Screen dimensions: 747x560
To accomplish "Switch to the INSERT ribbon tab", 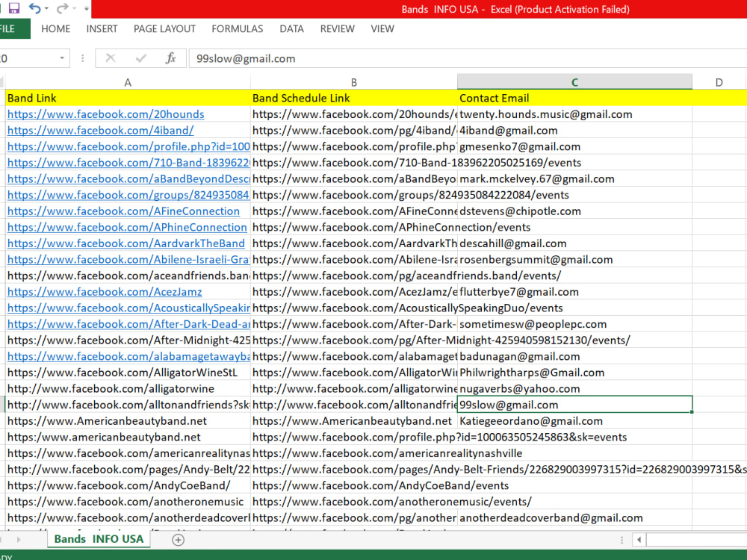I will (x=102, y=28).
